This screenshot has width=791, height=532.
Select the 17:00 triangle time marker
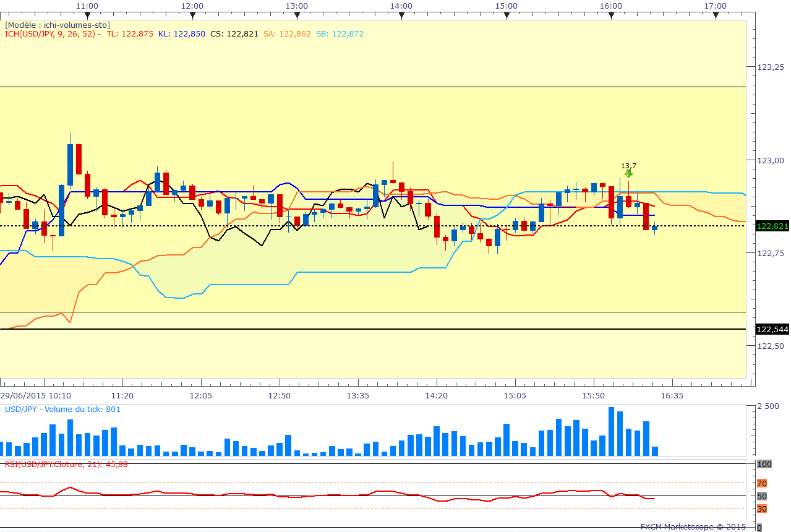pos(716,15)
